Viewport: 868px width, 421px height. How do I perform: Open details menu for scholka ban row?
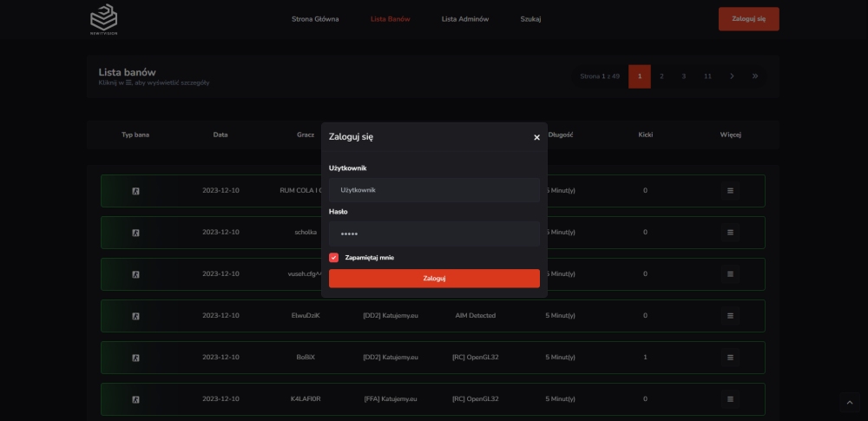click(730, 232)
